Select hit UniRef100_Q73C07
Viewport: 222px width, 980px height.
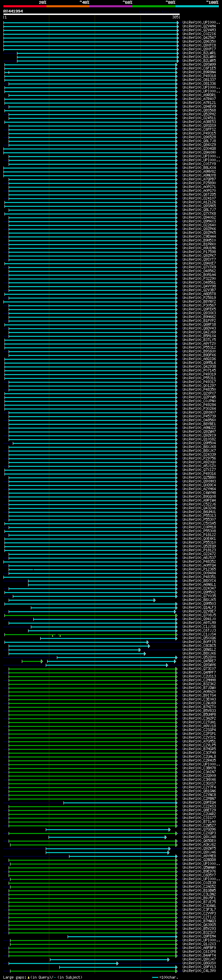coord(199,669)
